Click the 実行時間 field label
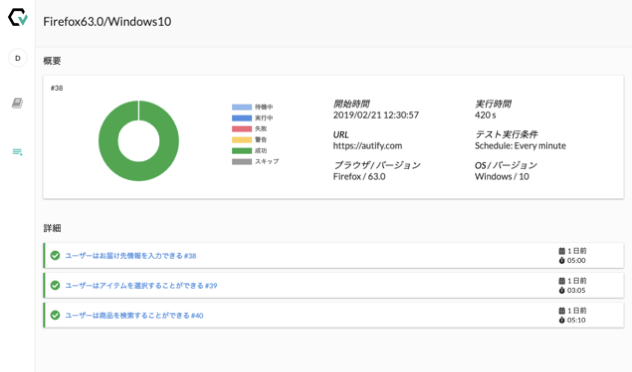The width and height of the screenshot is (632, 372). coord(493,104)
